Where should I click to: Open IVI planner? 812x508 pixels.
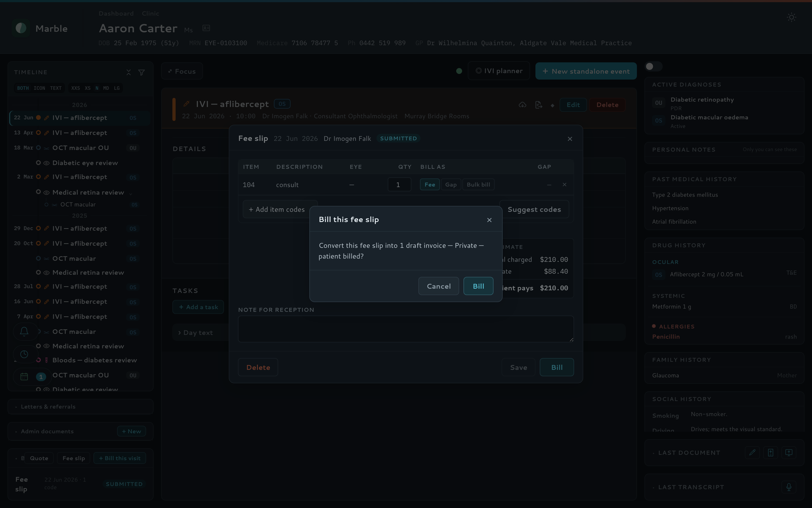click(499, 71)
